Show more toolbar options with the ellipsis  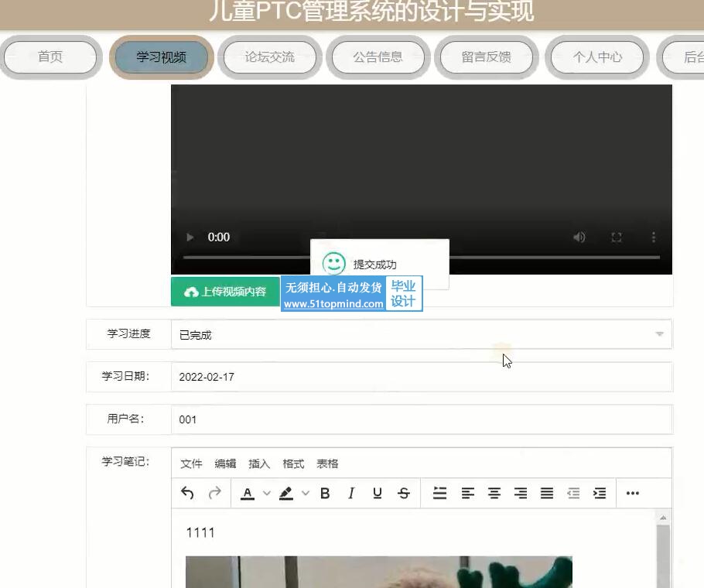tap(633, 494)
